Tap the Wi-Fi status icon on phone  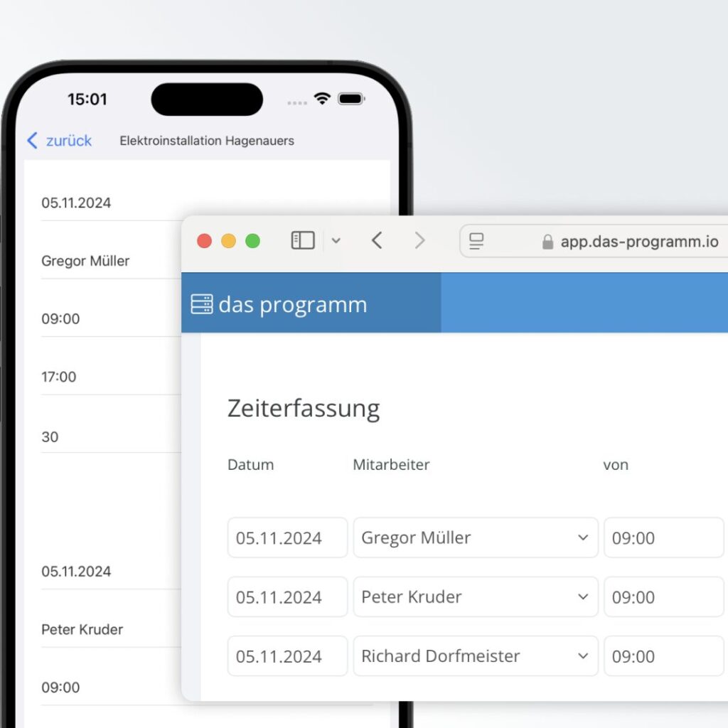tap(322, 98)
